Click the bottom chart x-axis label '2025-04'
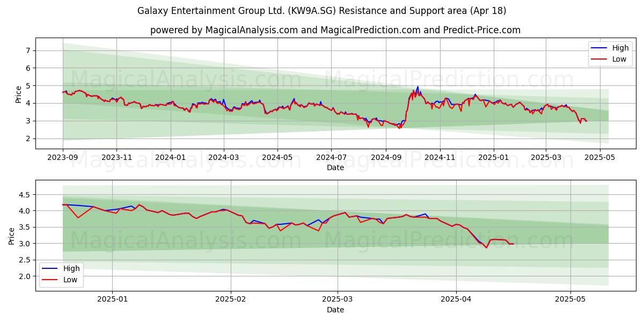Image resolution: width=644 pixels, height=322 pixels. click(456, 300)
